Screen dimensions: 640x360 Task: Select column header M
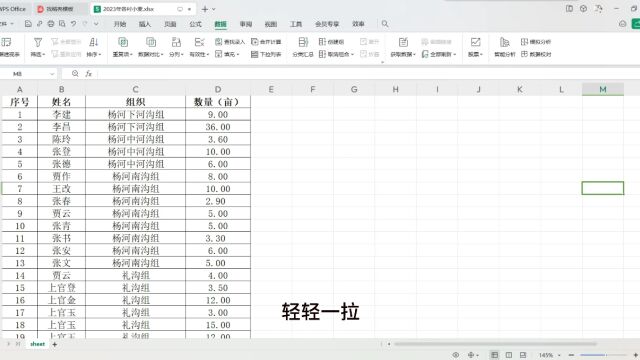tap(603, 89)
